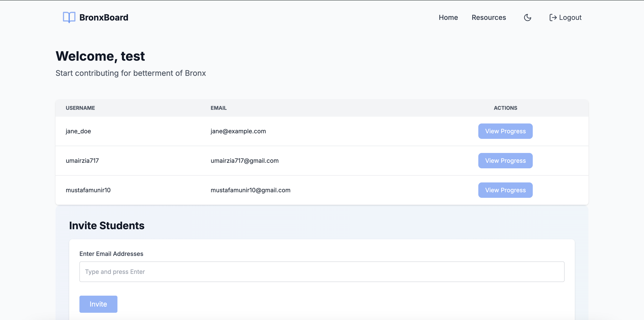644x320 pixels.
Task: Click the BronxBoard brand title text
Action: pyautogui.click(x=104, y=18)
